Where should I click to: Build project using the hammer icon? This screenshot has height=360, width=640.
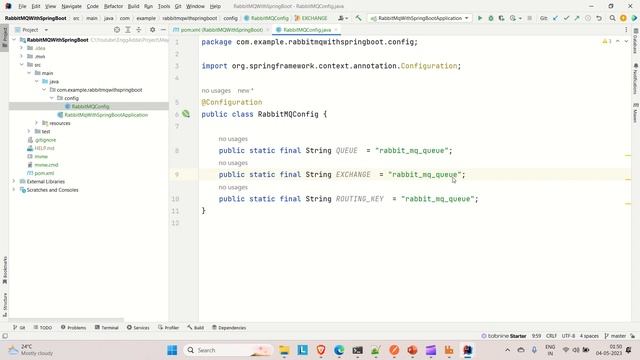(x=358, y=18)
